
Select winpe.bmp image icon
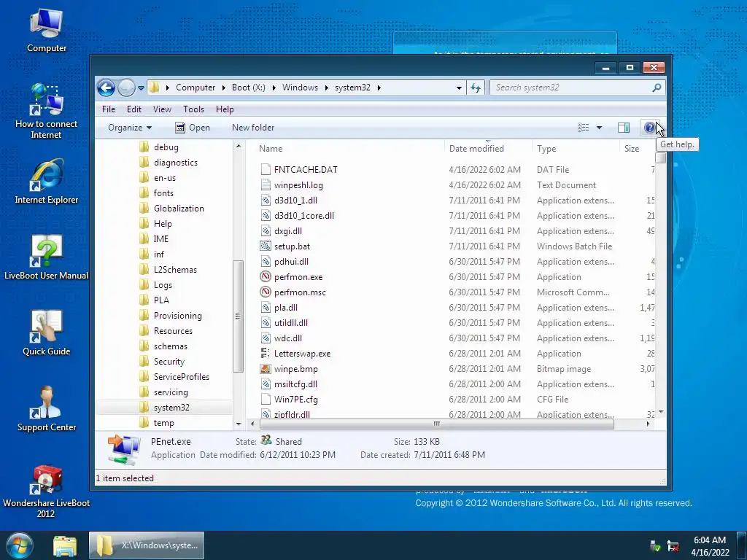[266, 368]
